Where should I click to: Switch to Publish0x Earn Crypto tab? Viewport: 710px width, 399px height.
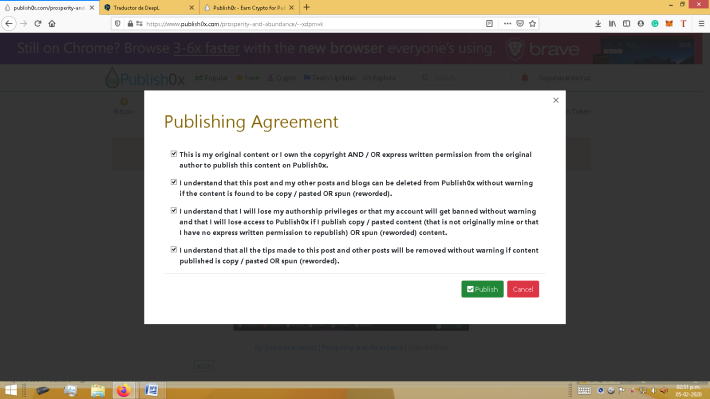pyautogui.click(x=248, y=8)
